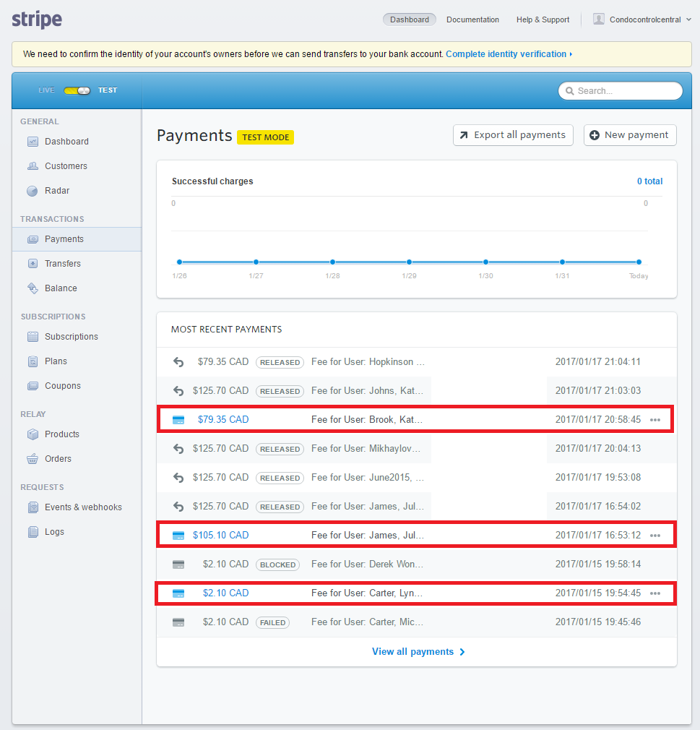700x730 pixels.
Task: Open the Radar icon in sidebar
Action: coord(33,191)
